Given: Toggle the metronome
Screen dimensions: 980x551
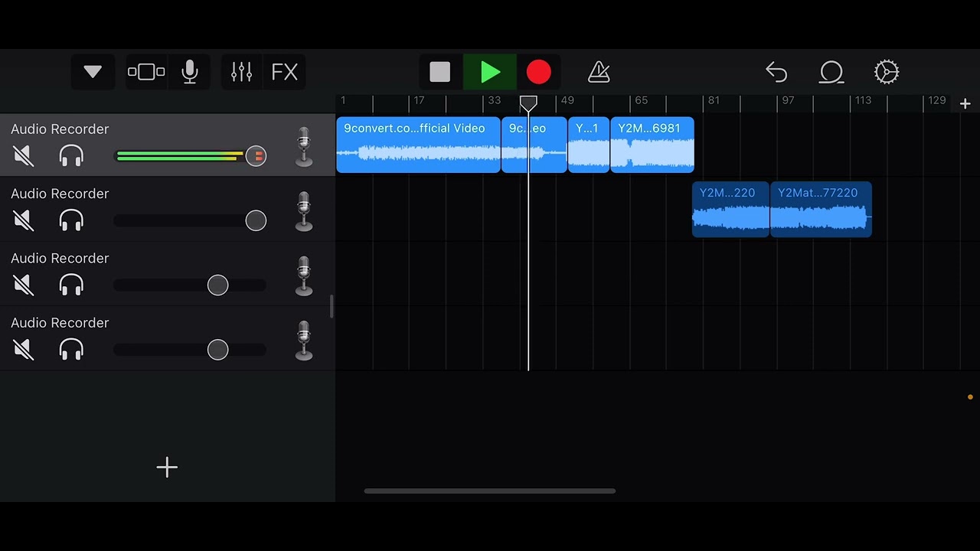Looking at the screenshot, I should (x=599, y=72).
